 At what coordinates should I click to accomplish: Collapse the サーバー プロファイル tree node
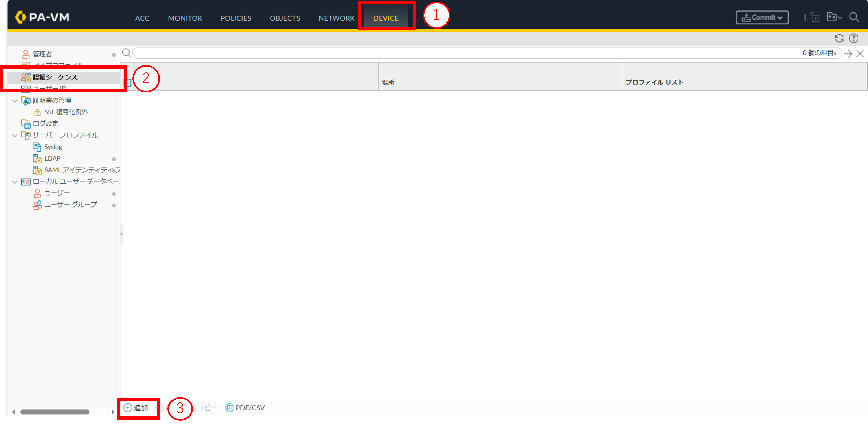tap(14, 135)
